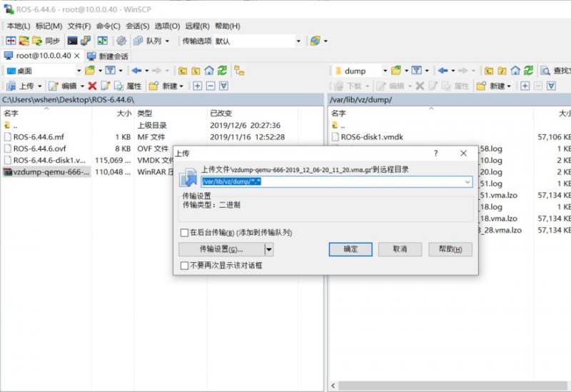Select the remote file ROS6-disk1.vmdk
The image size is (571, 392).
tap(372, 137)
